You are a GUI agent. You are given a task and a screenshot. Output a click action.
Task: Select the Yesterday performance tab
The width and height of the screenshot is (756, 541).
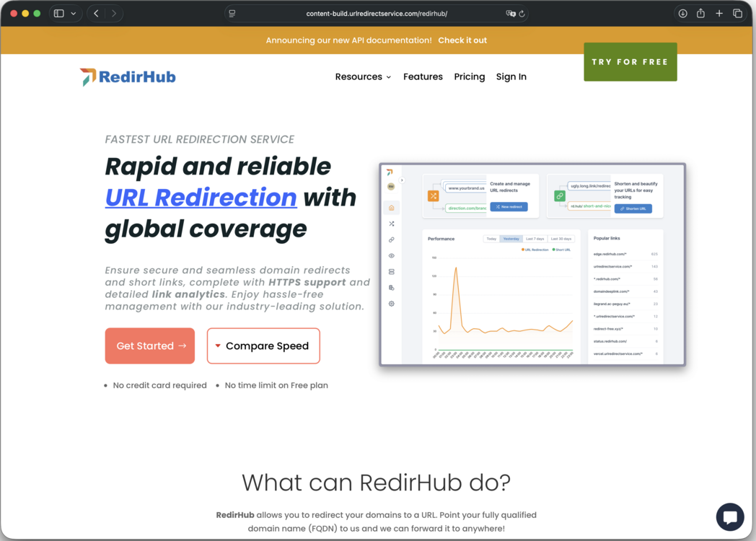[511, 239]
